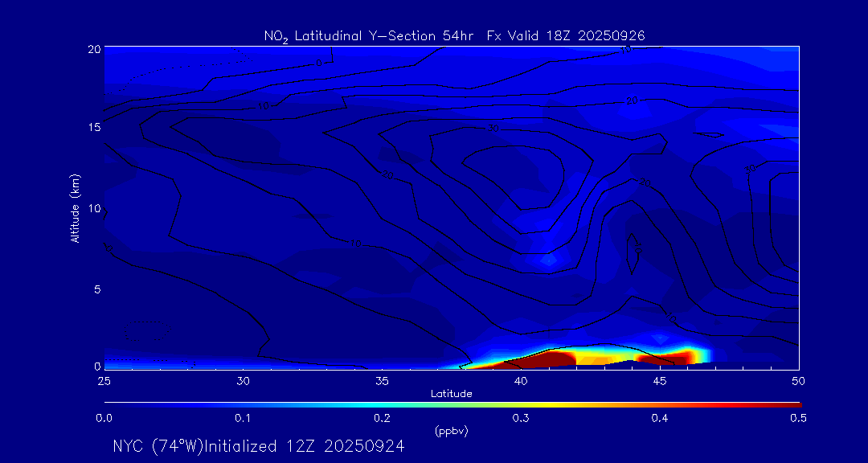The height and width of the screenshot is (463, 868).
Task: Click the 0.3 colorbar tick label
Action: coord(521,418)
